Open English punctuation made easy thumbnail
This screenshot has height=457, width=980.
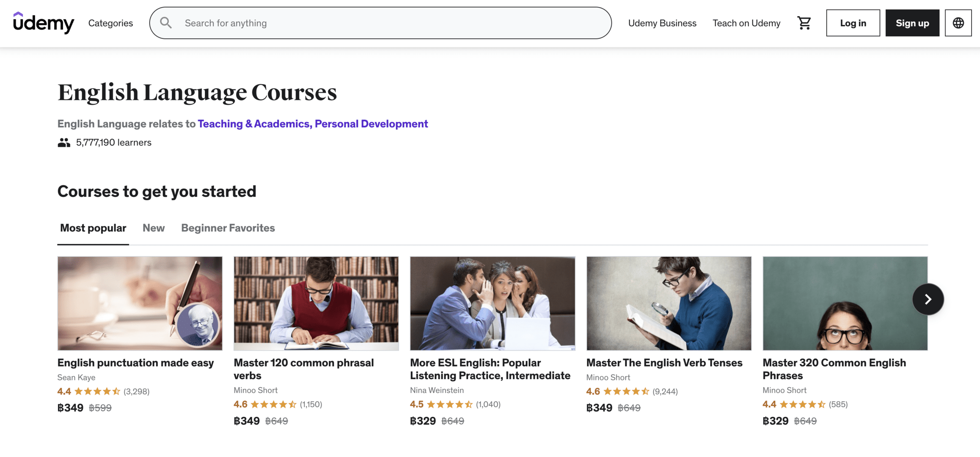tap(140, 303)
